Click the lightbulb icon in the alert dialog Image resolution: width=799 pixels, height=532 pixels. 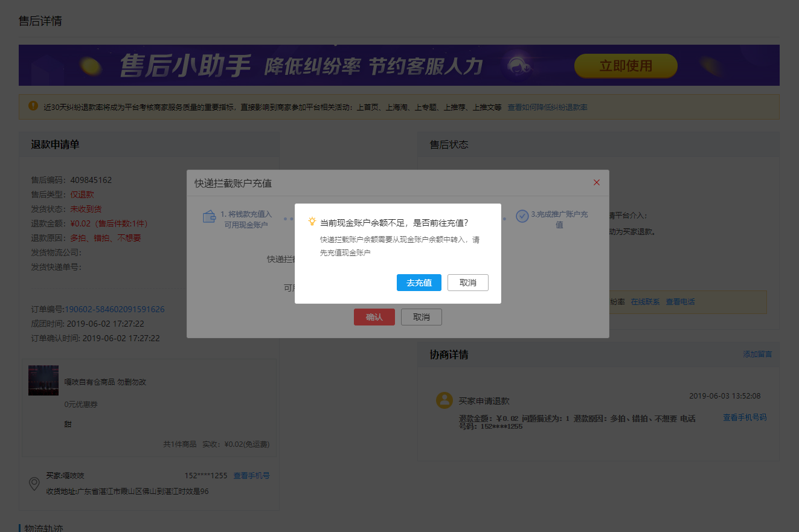(x=312, y=222)
